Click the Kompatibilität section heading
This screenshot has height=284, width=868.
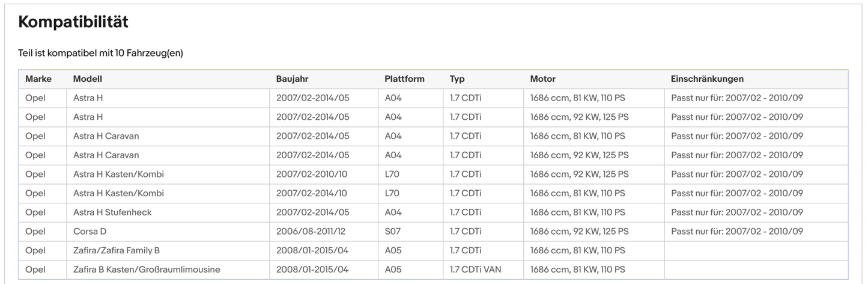click(x=73, y=22)
